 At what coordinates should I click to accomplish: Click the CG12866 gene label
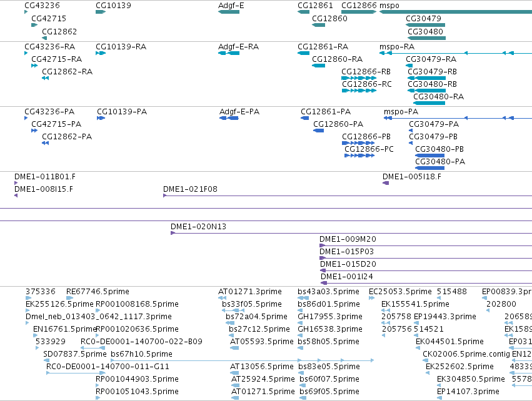click(x=359, y=6)
